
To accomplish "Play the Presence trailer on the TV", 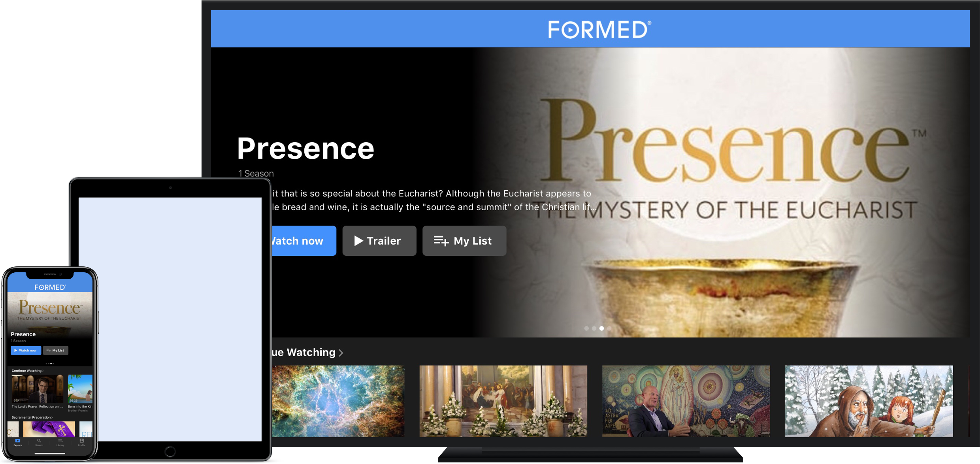I will pos(379,241).
